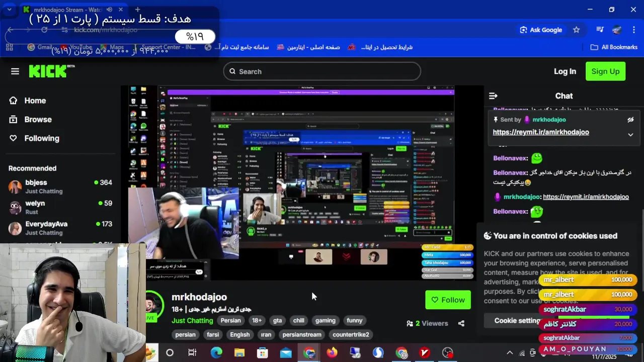
Task: Select the persianstream tag
Action: pos(302,334)
